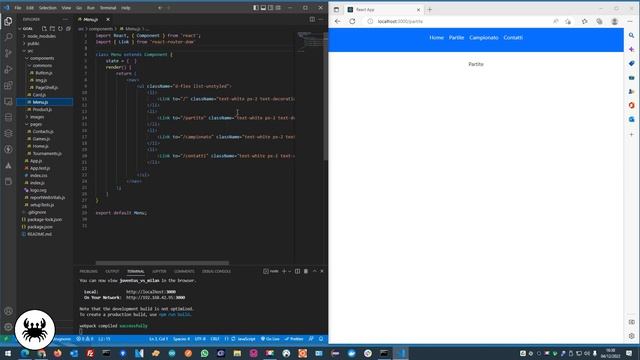Open the Search view in VS Code activity bar
The width and height of the screenshot is (640, 360).
coord(8,37)
